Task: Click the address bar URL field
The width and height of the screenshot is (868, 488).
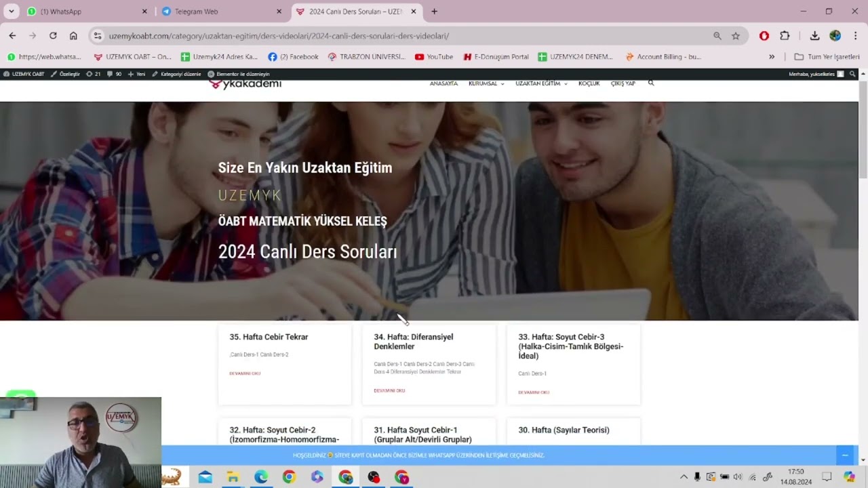Action: 407,36
